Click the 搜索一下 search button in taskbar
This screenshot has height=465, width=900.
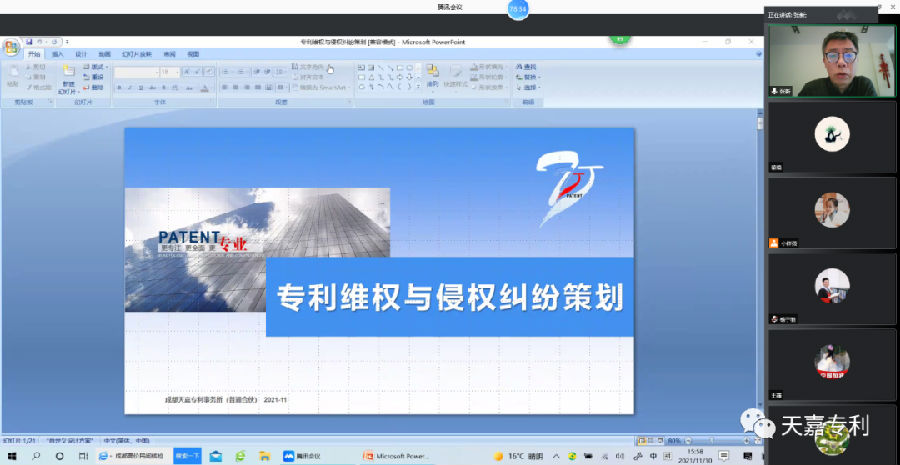pyautogui.click(x=187, y=456)
